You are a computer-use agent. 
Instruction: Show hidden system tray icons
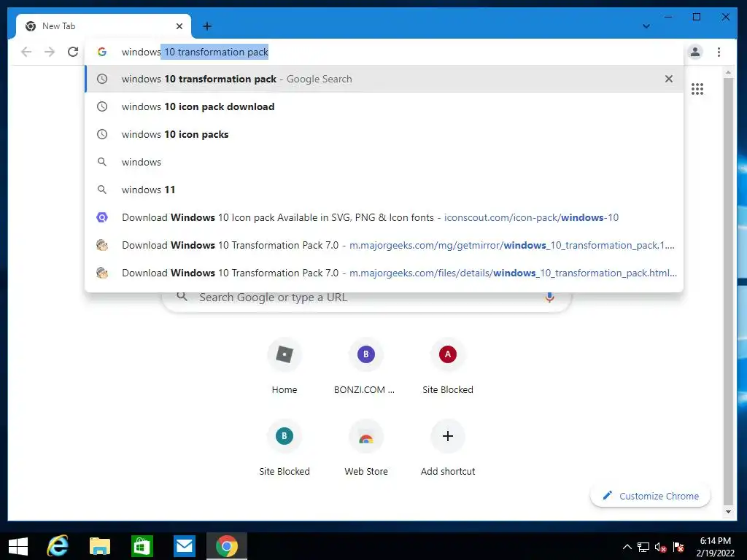627,547
